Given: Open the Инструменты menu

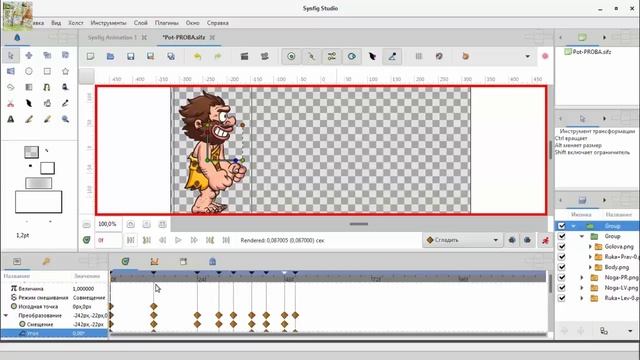Looking at the screenshot, I should (x=108, y=23).
